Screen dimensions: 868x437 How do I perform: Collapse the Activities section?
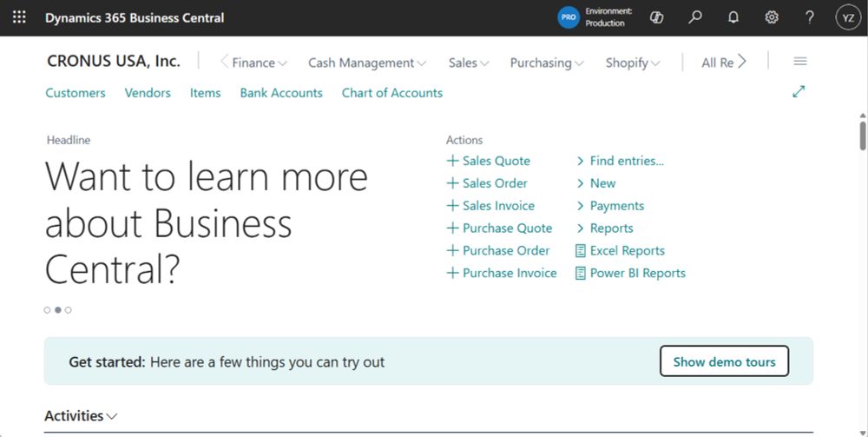click(x=81, y=416)
